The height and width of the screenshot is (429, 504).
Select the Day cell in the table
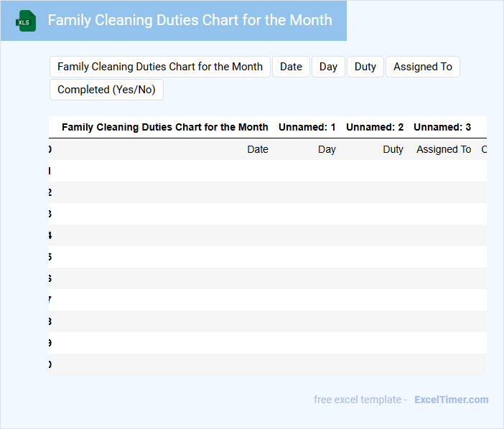click(327, 149)
